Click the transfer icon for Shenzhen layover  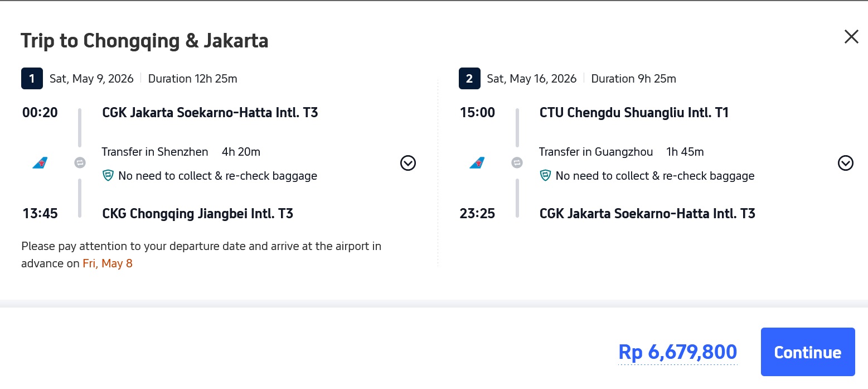tap(80, 163)
